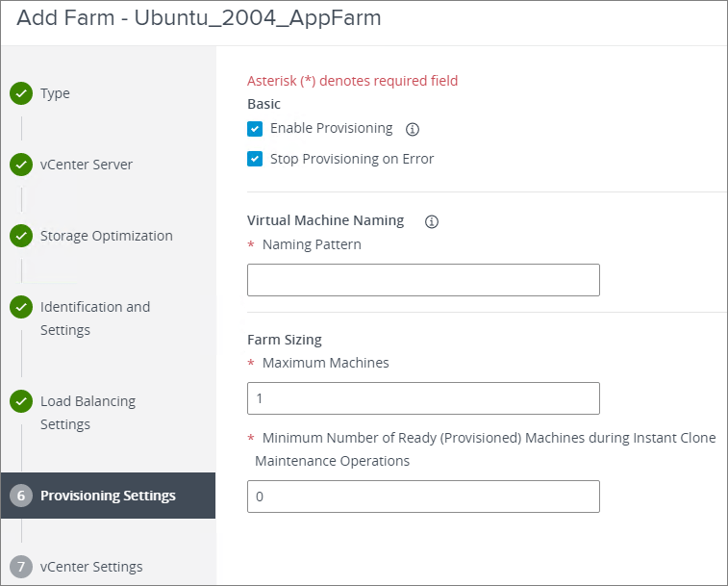Open info tooltip next to Enable Provisioning
This screenshot has width=728, height=586.
[x=413, y=129]
